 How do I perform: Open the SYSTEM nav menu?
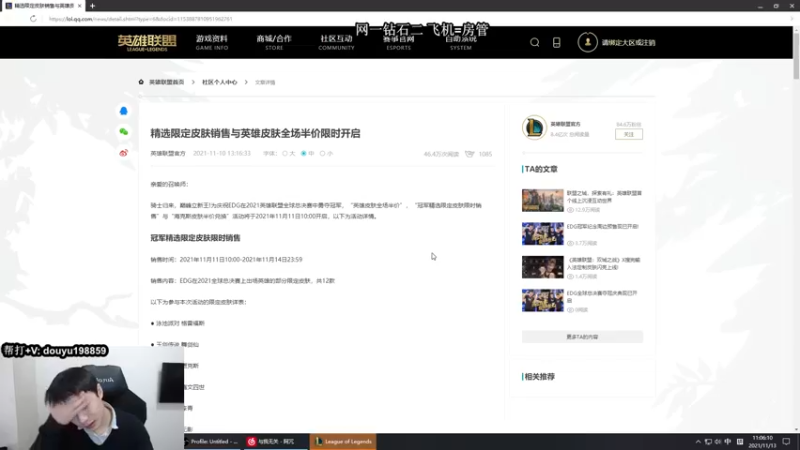(x=461, y=43)
